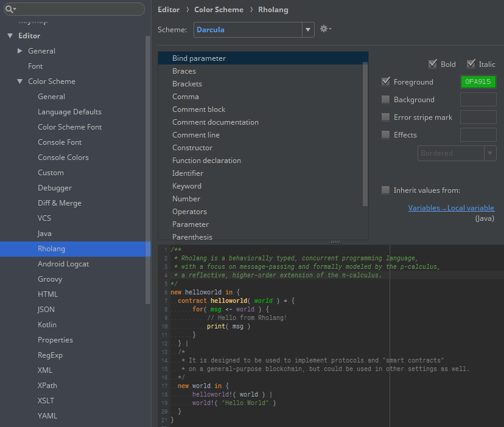Viewport: 504px width, 427px height.
Task: Select Custom color scheme page
Action: click(51, 173)
